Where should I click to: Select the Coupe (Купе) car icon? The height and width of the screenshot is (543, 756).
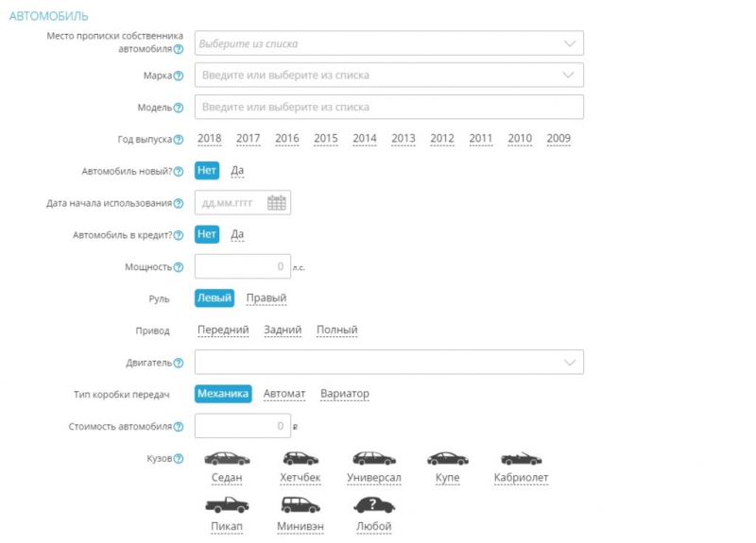pyautogui.click(x=447, y=459)
